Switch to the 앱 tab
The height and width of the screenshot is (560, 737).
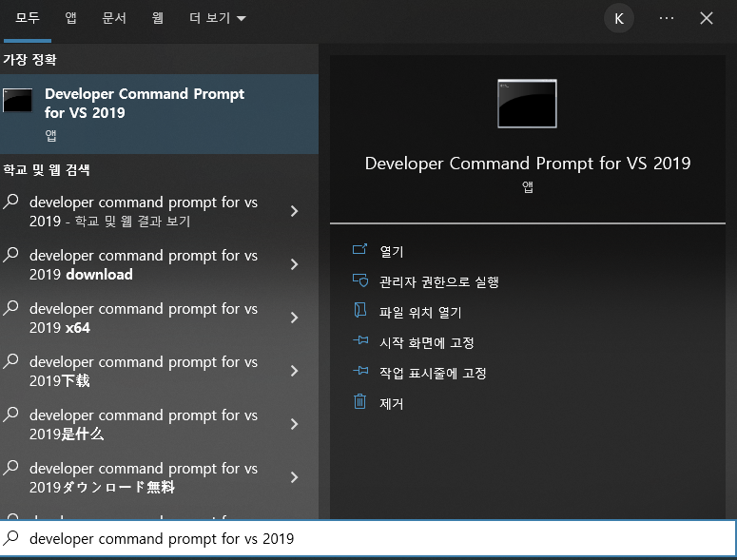click(x=71, y=18)
